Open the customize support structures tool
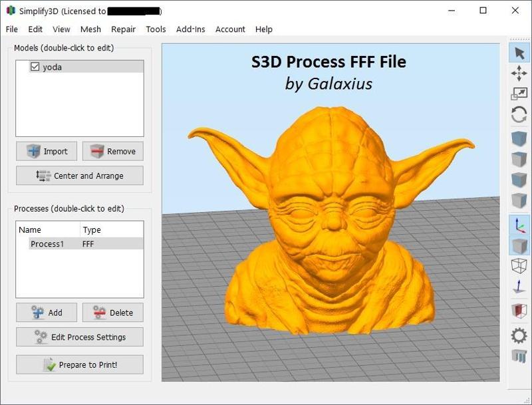 (x=519, y=356)
